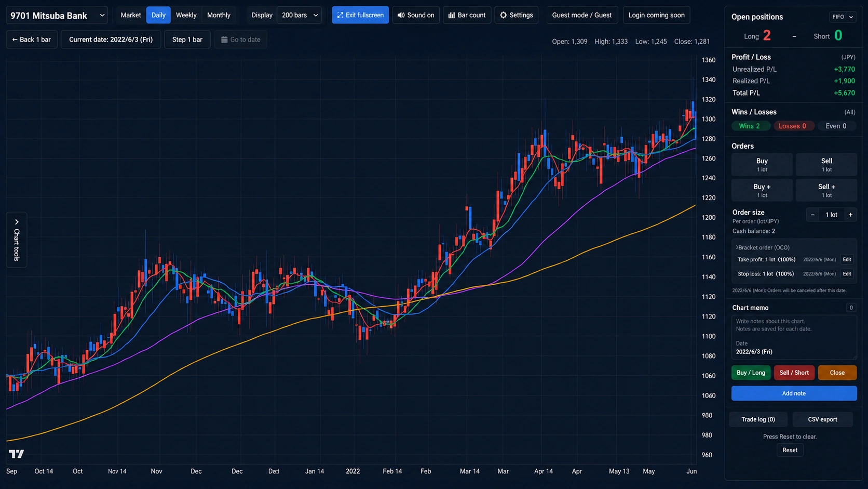
Task: Open the Trade log (0)
Action: tap(758, 419)
